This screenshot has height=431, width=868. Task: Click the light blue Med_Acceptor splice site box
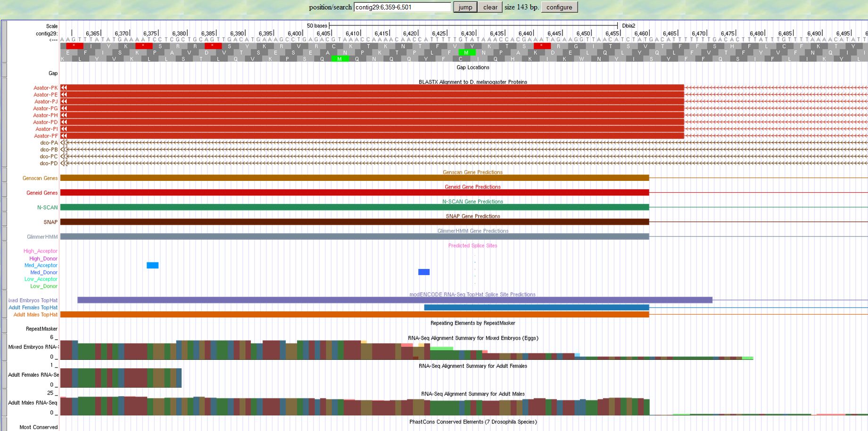(152, 265)
